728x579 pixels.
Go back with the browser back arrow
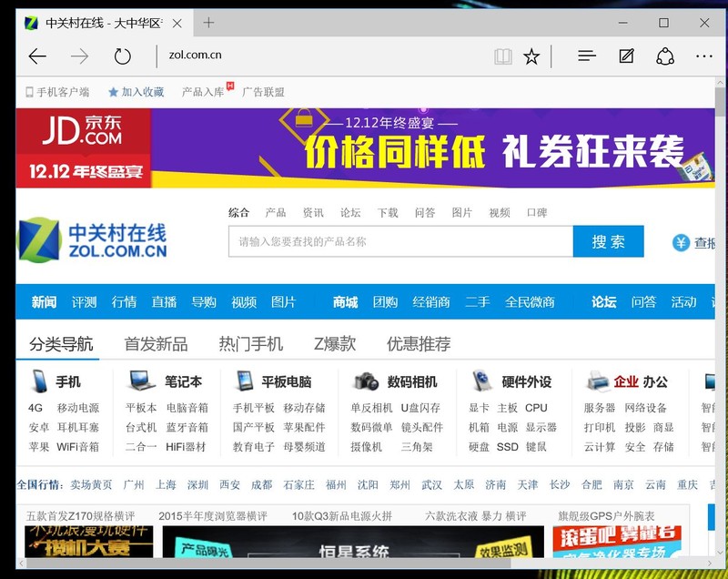(x=37, y=56)
